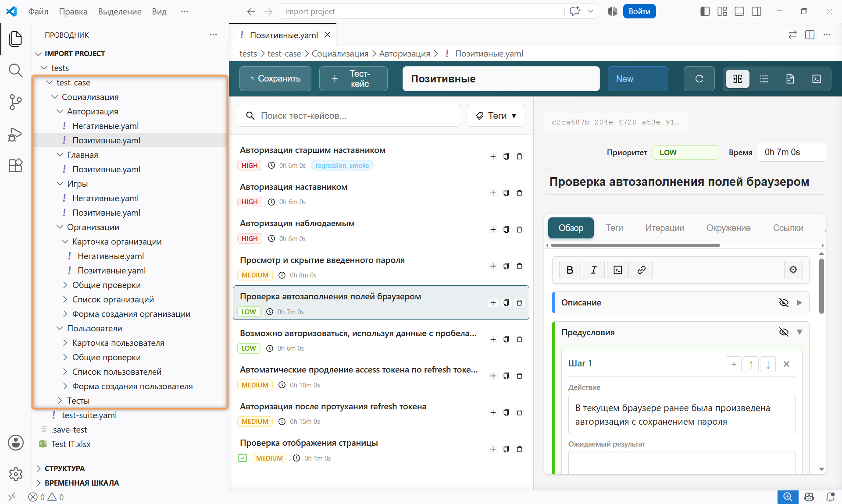Open the Run and Debug view
Viewport: 842px width, 504px height.
(16, 134)
